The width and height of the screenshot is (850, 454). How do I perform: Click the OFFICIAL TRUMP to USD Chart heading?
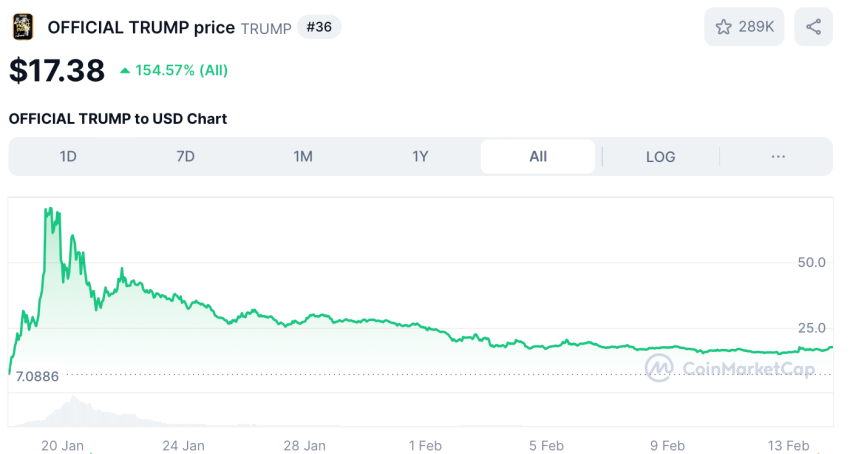[x=118, y=119]
